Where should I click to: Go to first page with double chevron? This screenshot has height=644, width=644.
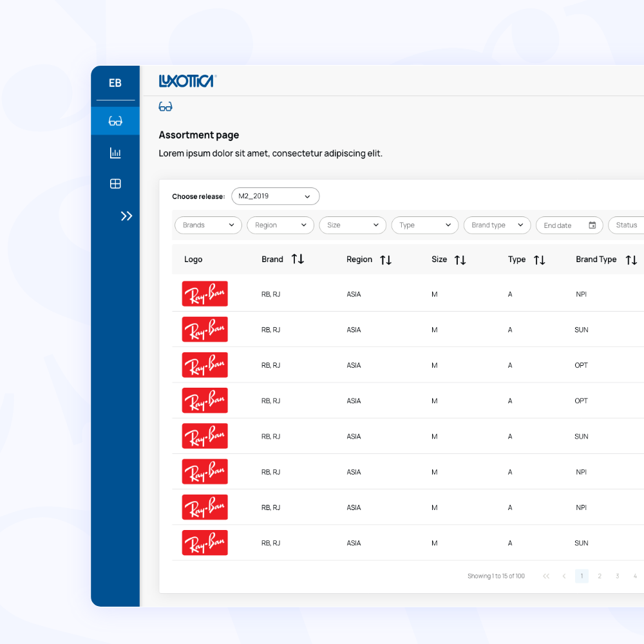[x=546, y=576]
